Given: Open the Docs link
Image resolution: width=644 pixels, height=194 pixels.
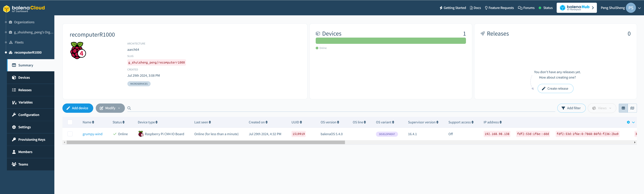Looking at the screenshot, I should coord(475,8).
